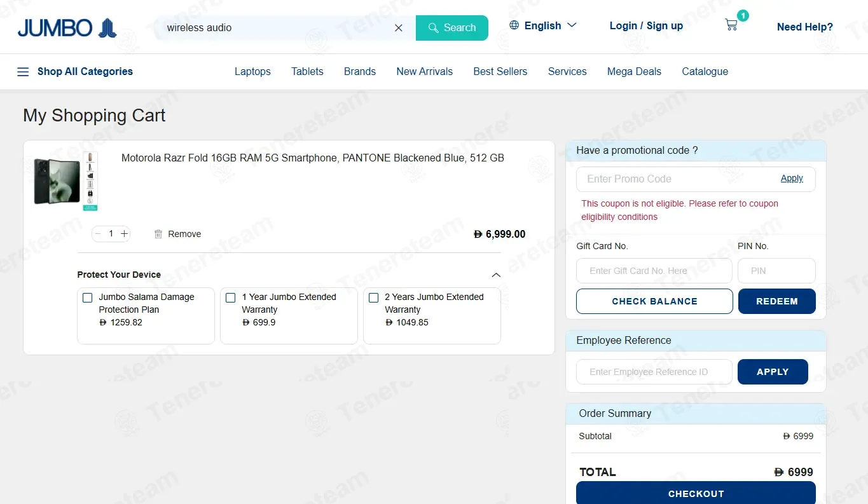Open the Services menu item
The height and width of the screenshot is (504, 868).
pos(567,72)
